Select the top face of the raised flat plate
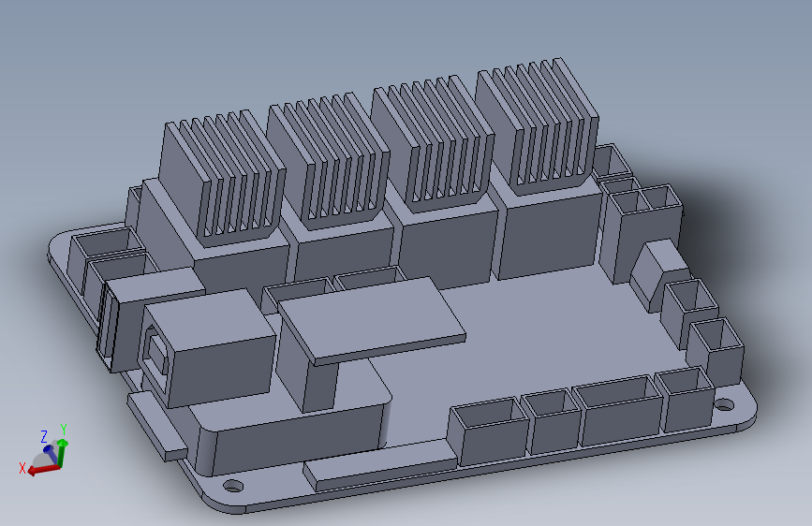This screenshot has width=812, height=526. click(x=371, y=318)
